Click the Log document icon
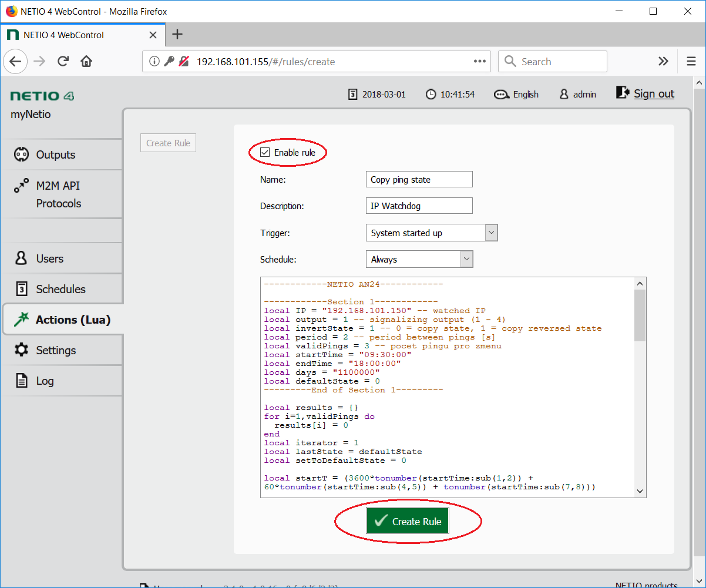 coord(21,381)
